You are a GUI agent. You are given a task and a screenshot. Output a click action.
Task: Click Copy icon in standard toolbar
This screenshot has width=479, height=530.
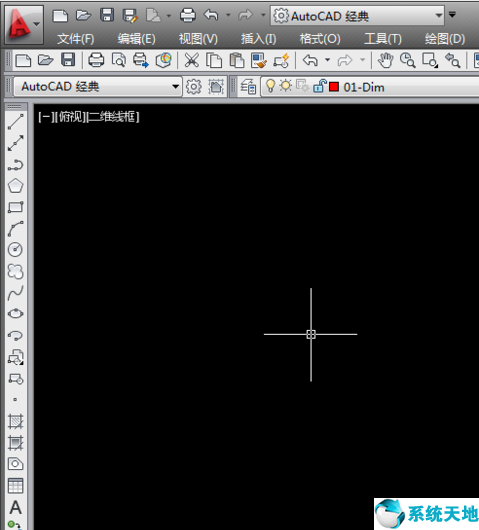click(214, 61)
